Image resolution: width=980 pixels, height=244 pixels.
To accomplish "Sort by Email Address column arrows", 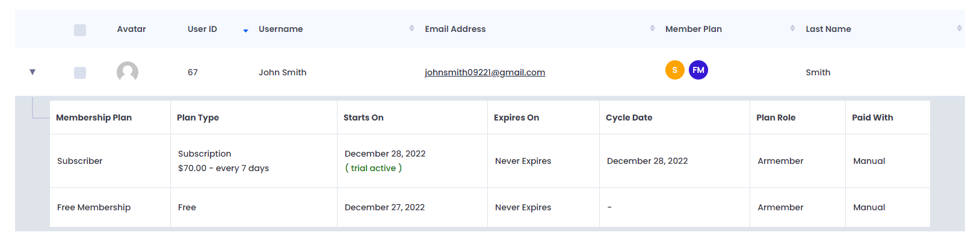I will (652, 28).
